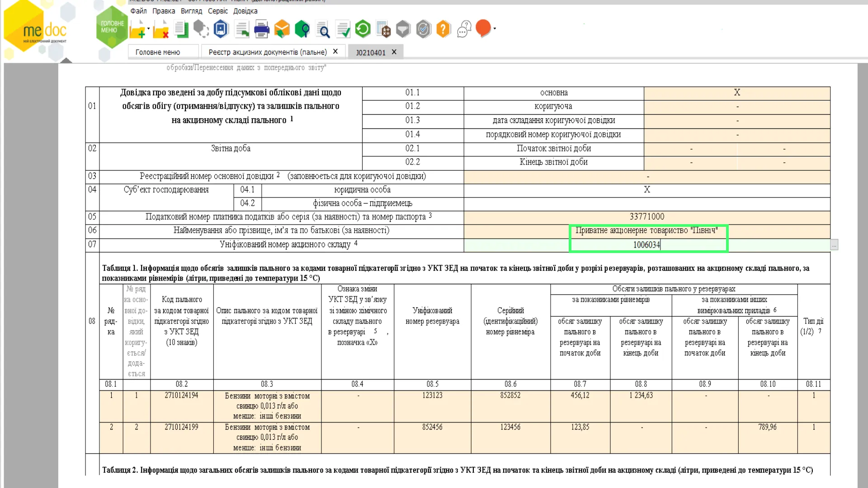This screenshot has height=488, width=868.
Task: Toggle the 04.2 фізична особа – підприємець cell
Action: 647,203
